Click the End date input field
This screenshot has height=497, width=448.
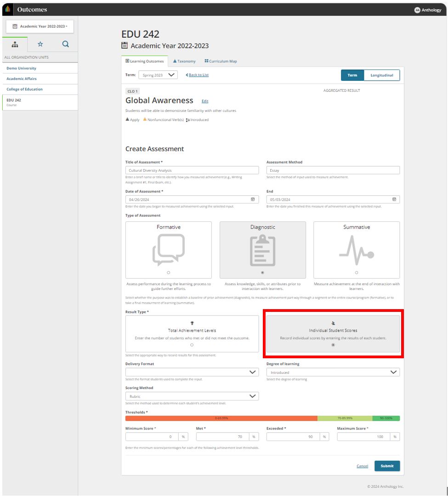click(x=333, y=199)
